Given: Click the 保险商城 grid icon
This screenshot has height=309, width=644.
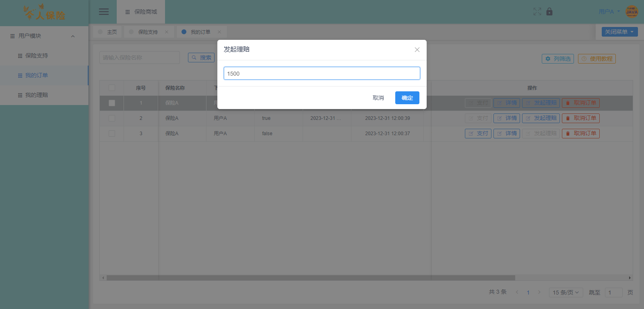Looking at the screenshot, I should pyautogui.click(x=128, y=12).
